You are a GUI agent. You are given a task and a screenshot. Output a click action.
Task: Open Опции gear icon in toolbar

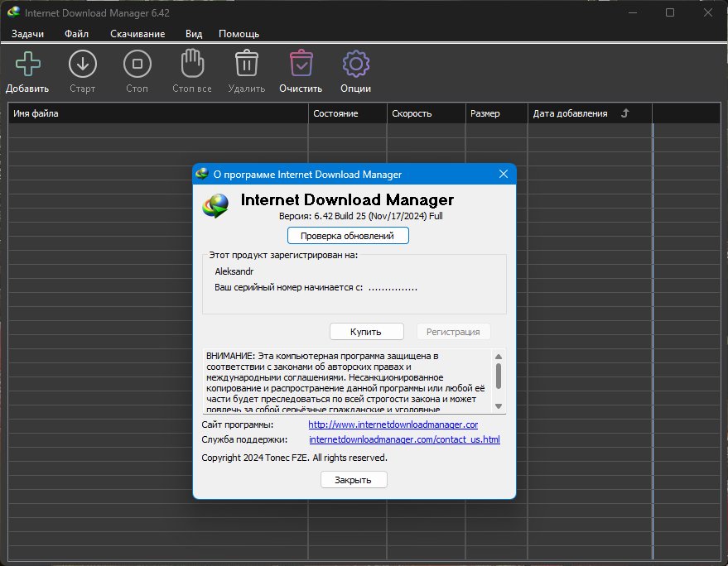[x=355, y=64]
